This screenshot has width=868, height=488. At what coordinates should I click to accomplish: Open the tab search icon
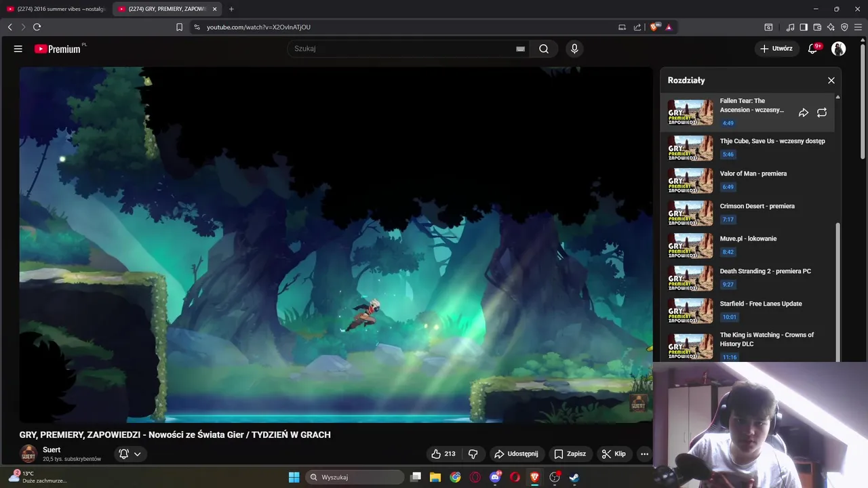click(x=768, y=27)
